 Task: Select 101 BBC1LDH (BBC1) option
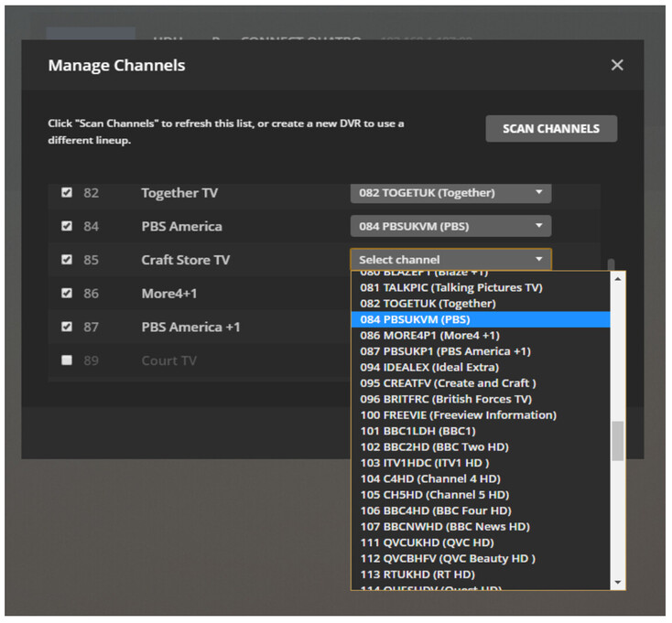point(480,431)
